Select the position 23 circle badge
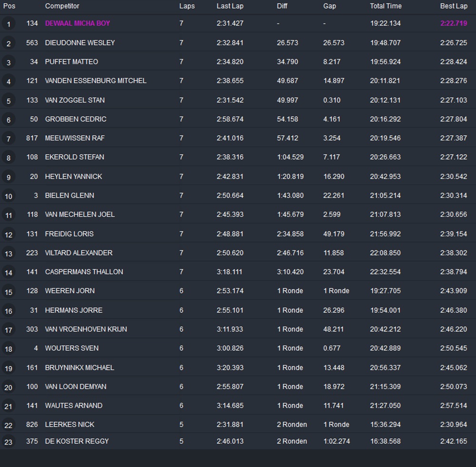 click(8, 442)
